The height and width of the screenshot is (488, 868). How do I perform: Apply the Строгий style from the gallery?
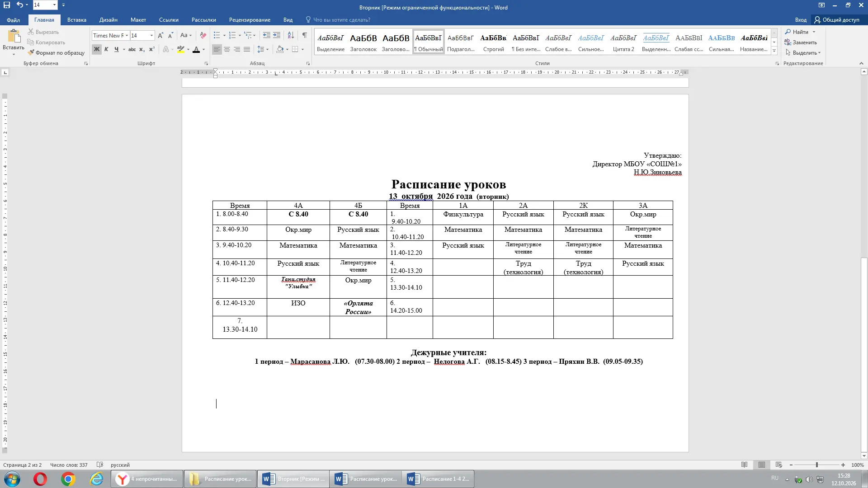coord(493,42)
